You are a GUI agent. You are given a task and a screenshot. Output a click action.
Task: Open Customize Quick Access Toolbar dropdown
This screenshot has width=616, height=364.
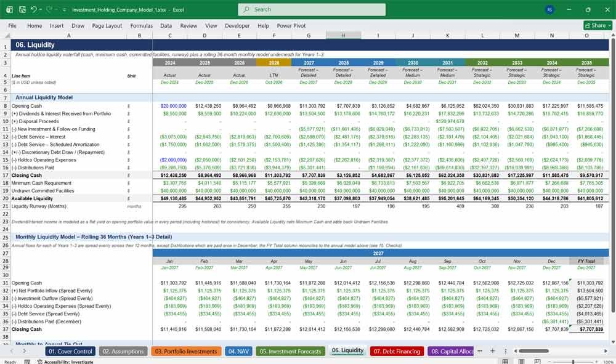(x=64, y=10)
